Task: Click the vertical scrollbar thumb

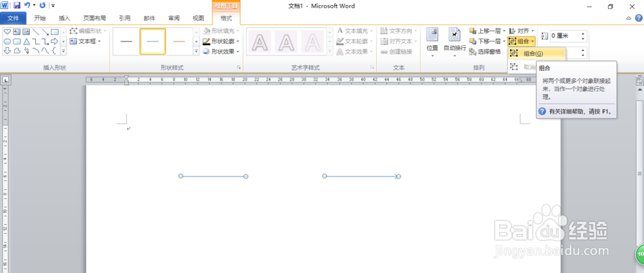Action: click(x=639, y=174)
